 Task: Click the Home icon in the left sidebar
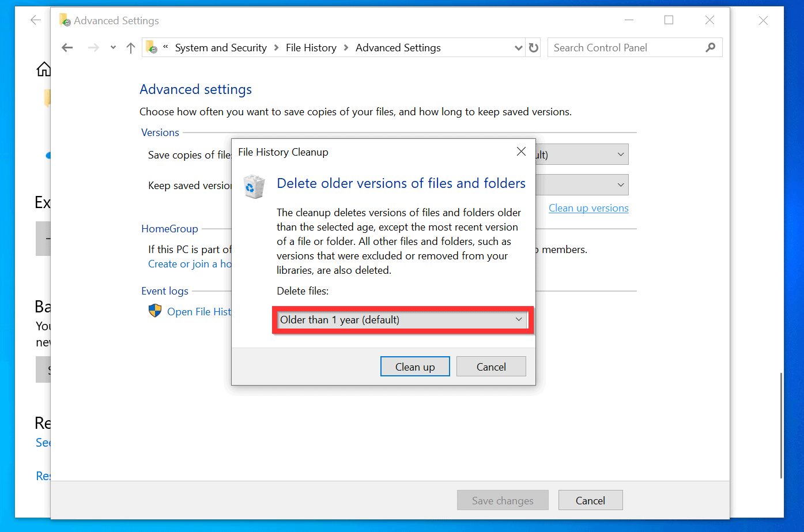(43, 69)
